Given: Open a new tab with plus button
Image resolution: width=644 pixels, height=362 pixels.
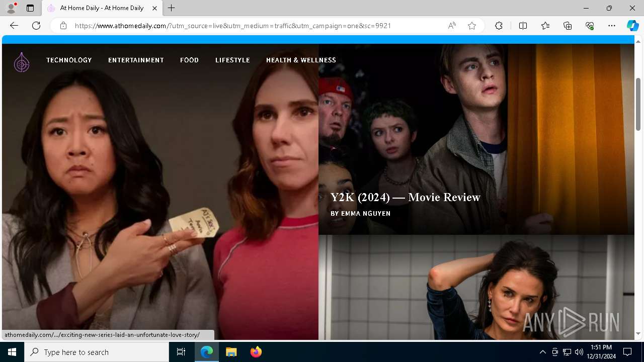Looking at the screenshot, I should [172, 8].
